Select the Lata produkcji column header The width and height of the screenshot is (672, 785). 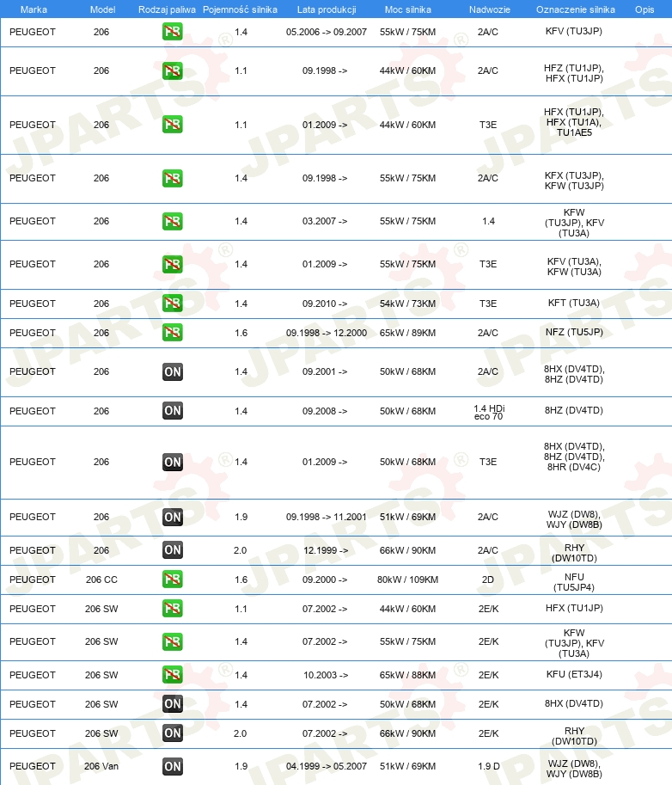click(327, 9)
